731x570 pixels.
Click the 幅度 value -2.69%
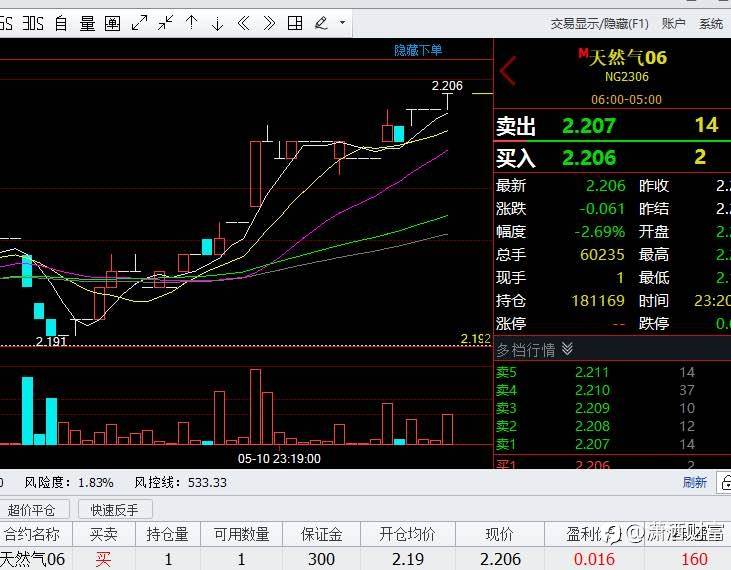(600, 232)
